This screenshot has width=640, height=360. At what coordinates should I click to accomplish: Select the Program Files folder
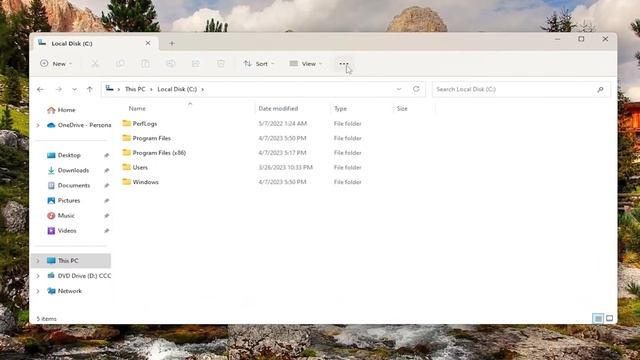point(147,138)
